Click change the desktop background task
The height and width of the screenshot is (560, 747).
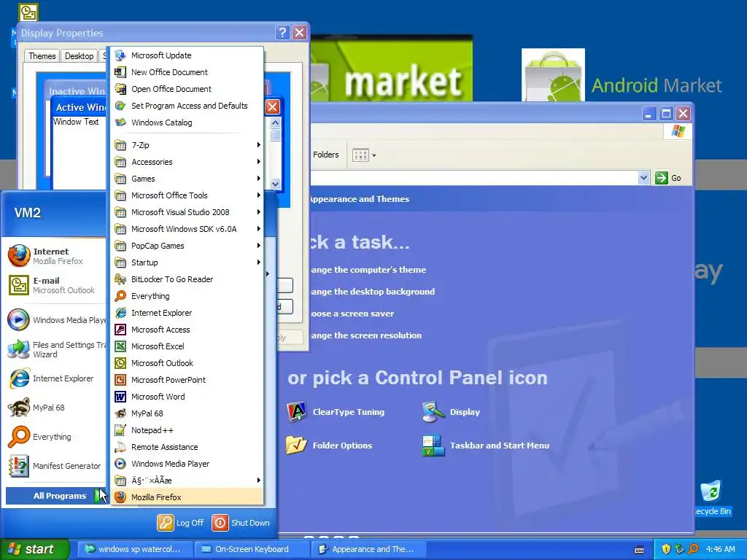[x=373, y=292]
